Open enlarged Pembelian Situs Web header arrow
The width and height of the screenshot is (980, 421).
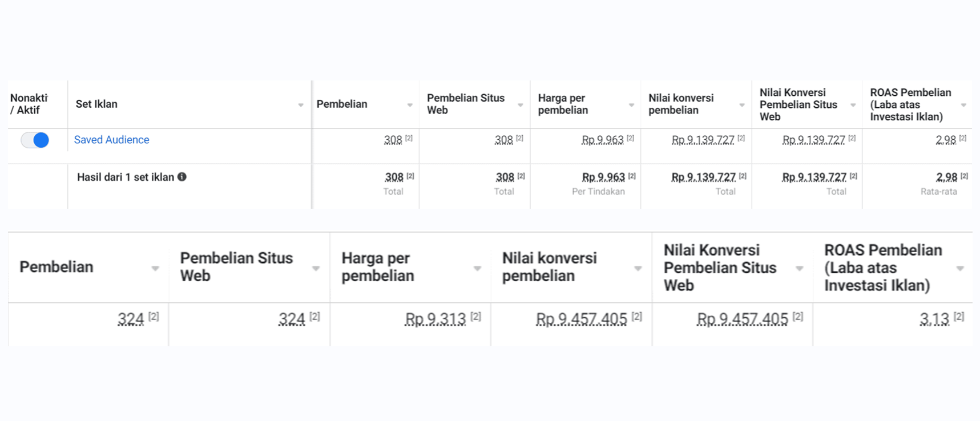click(x=316, y=269)
